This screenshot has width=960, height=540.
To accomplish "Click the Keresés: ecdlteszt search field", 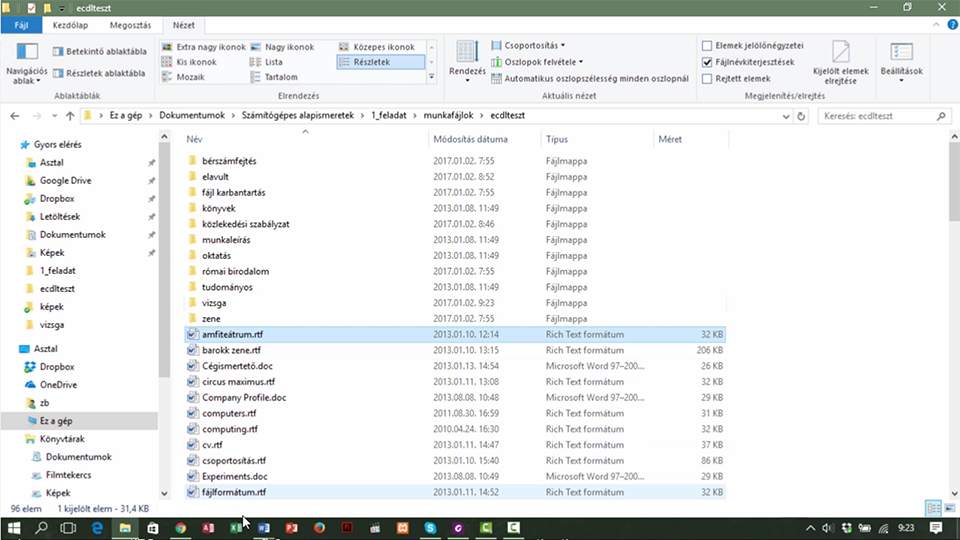I will point(878,116).
